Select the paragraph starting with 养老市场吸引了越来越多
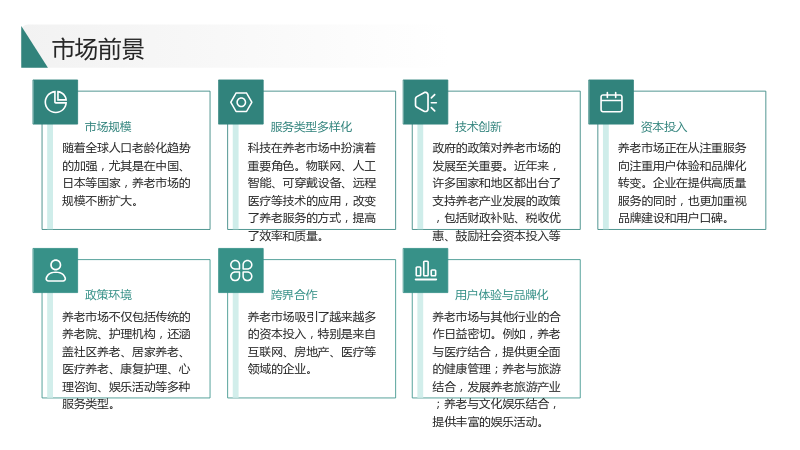This screenshot has width=800, height=450. coord(312,343)
